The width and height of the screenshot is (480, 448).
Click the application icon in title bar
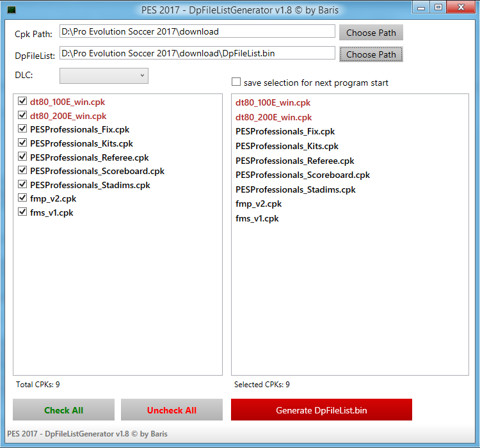pyautogui.click(x=12, y=10)
